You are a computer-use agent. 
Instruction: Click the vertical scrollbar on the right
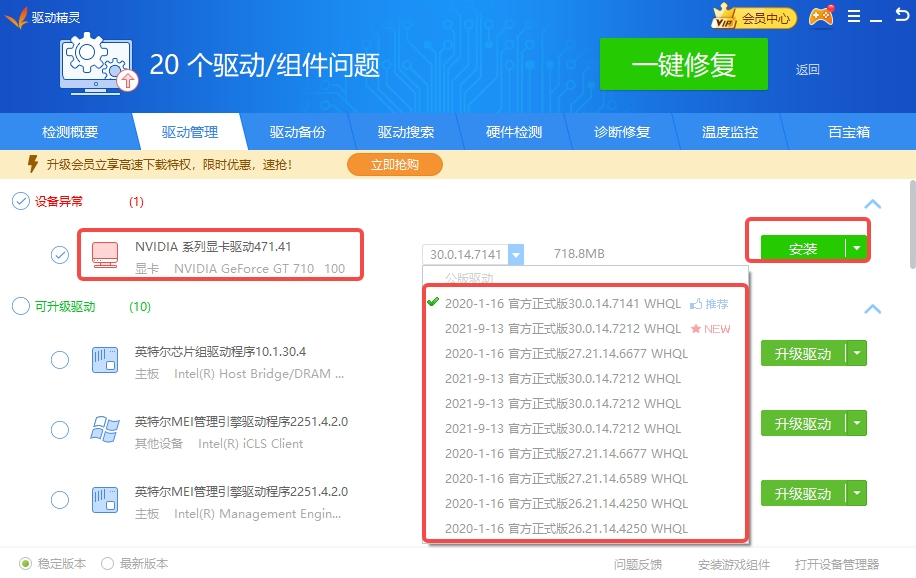coord(911,225)
